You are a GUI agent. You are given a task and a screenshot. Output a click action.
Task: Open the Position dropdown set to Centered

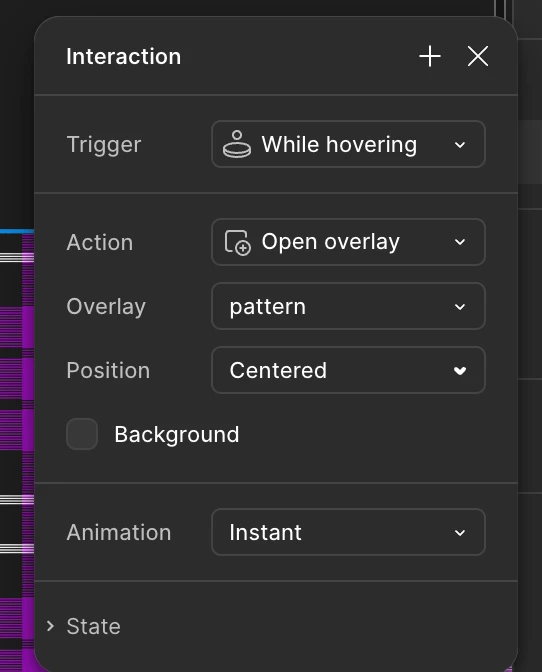coord(348,370)
